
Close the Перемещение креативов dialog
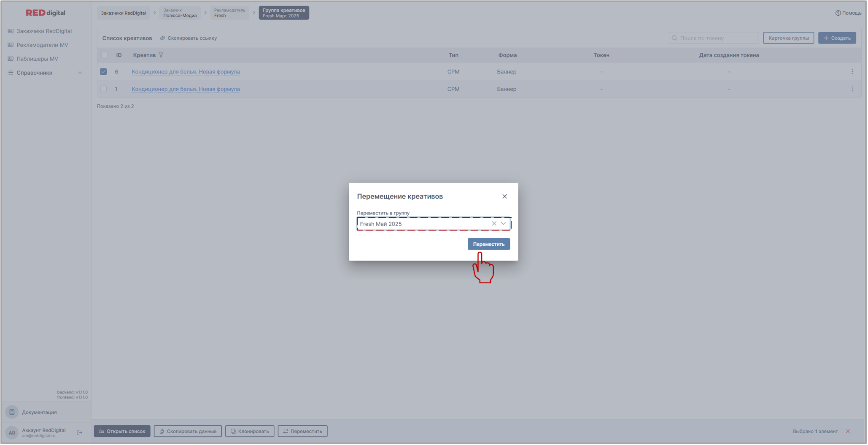point(504,196)
